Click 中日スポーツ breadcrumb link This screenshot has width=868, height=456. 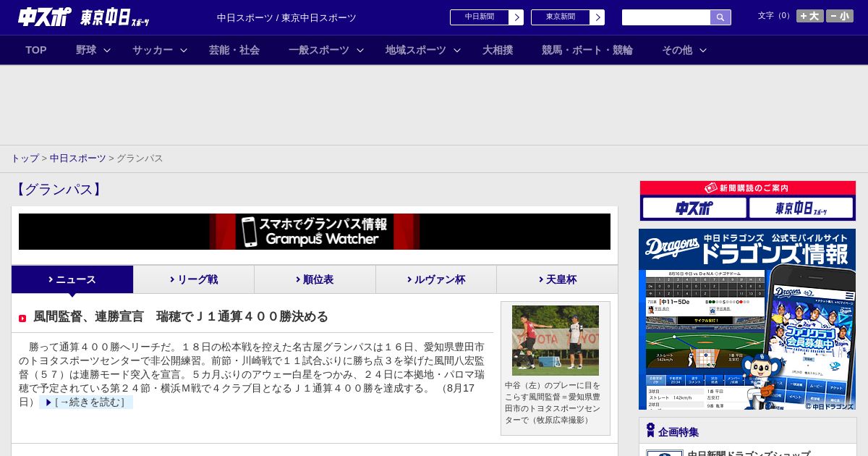tap(77, 158)
